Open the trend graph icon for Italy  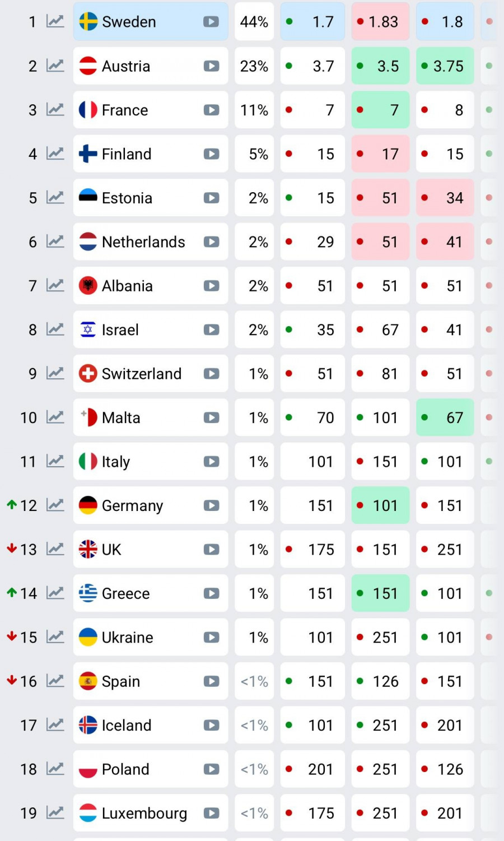tap(55, 461)
